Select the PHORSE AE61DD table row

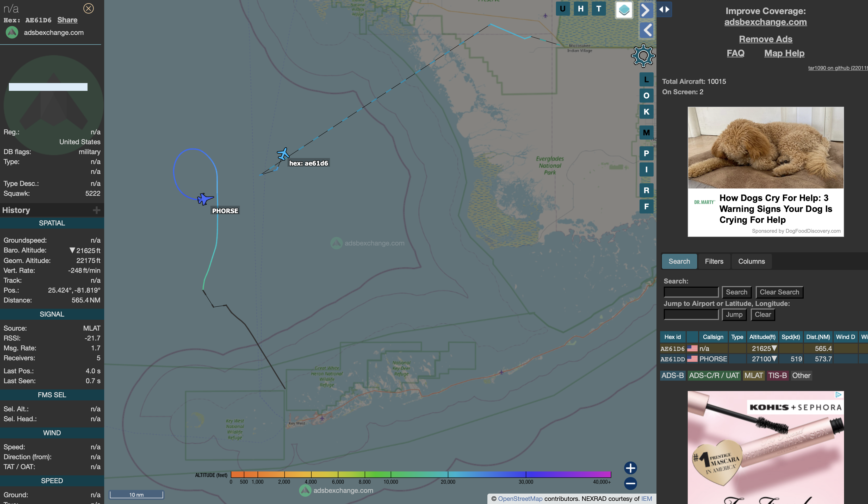[x=764, y=359]
